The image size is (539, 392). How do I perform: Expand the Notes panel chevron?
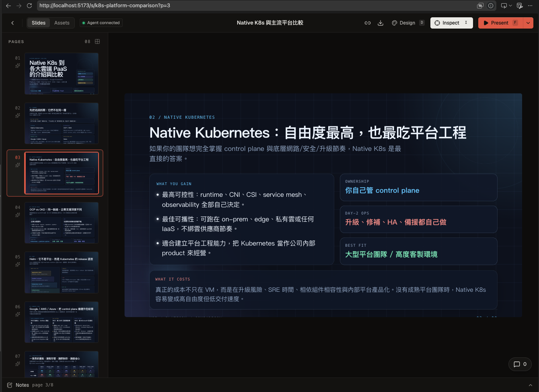coord(530,385)
